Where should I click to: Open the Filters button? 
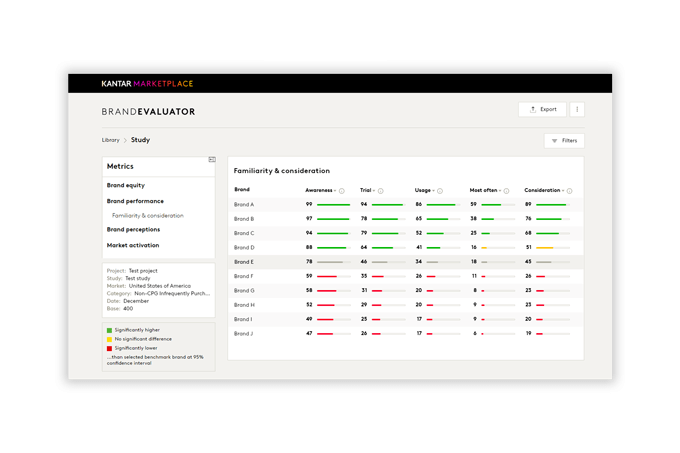coord(564,141)
